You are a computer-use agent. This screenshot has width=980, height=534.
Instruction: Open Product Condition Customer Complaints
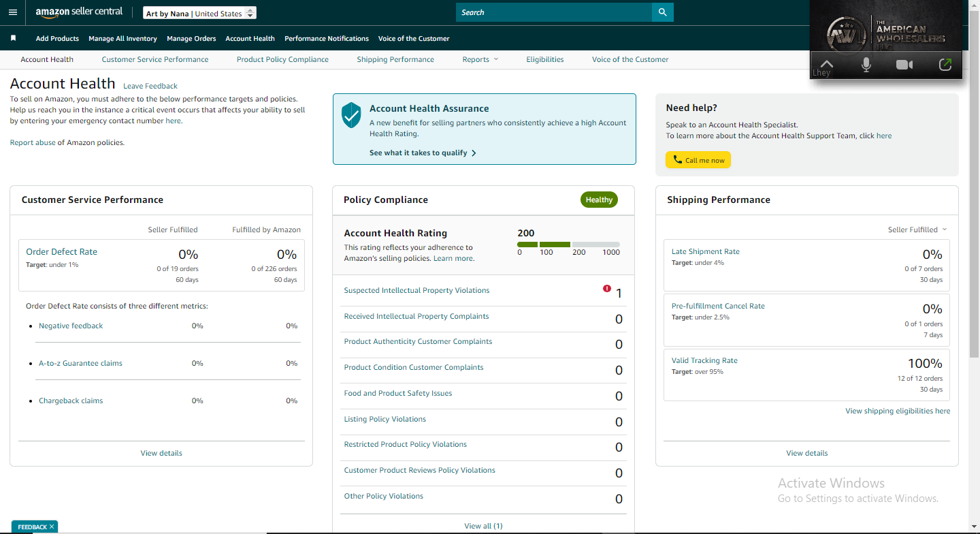click(414, 368)
